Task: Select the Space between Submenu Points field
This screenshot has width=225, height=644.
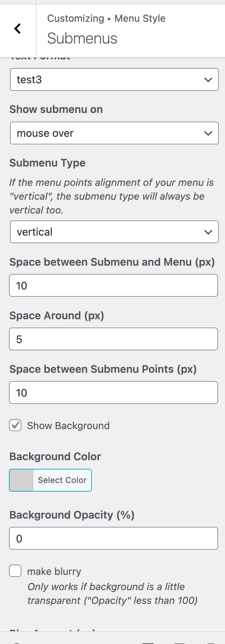Action: coord(114,393)
